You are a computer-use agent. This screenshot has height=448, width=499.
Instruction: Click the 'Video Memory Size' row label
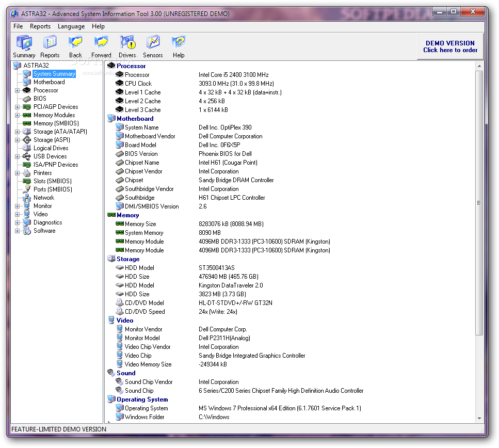(x=148, y=364)
